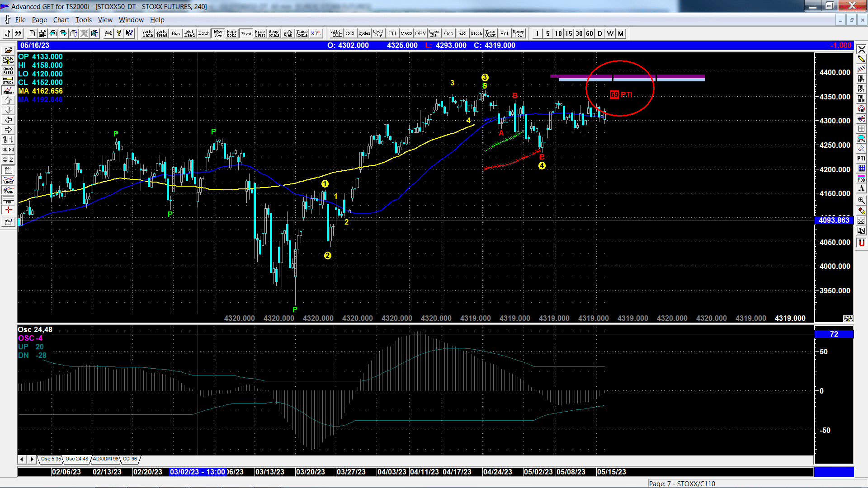The image size is (868, 488).
Task: Open the Tools menu
Action: tap(83, 20)
